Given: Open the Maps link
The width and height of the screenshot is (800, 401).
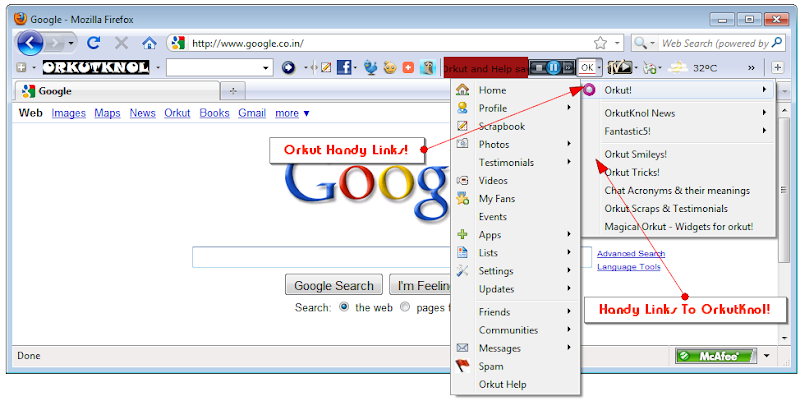Looking at the screenshot, I should (x=107, y=113).
